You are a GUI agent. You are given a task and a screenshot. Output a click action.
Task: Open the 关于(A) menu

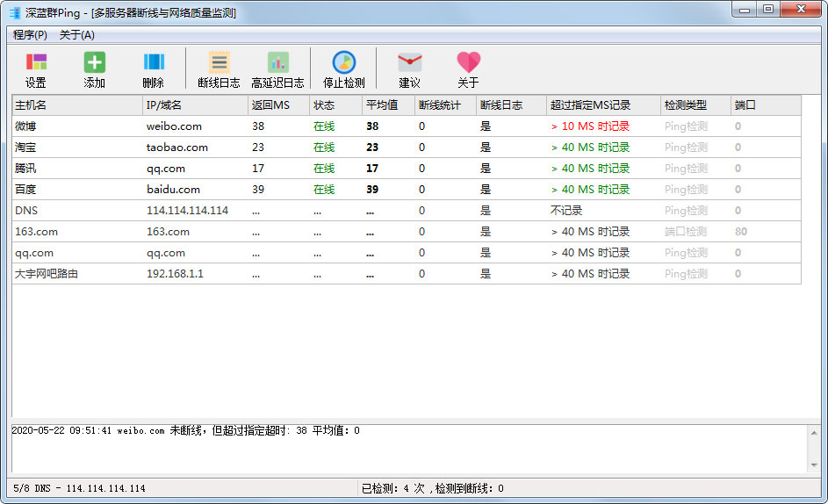pyautogui.click(x=77, y=35)
